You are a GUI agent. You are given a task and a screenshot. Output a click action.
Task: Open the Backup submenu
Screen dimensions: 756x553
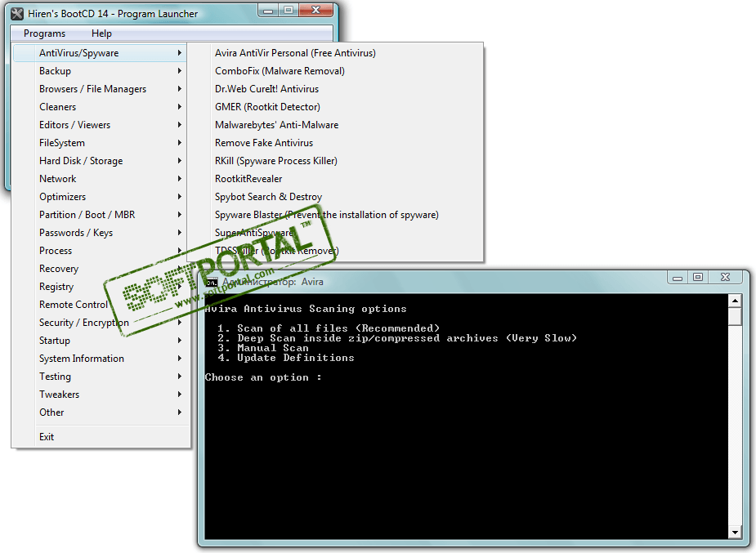[101, 71]
